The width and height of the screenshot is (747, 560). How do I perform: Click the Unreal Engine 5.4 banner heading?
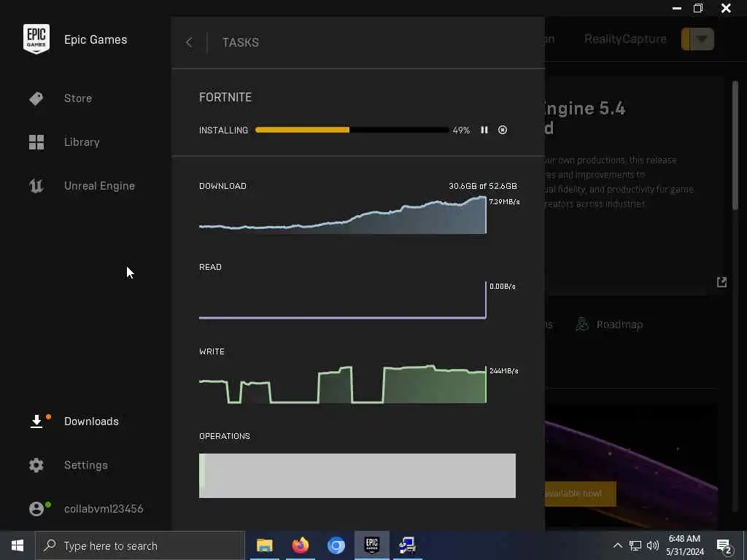tap(584, 118)
